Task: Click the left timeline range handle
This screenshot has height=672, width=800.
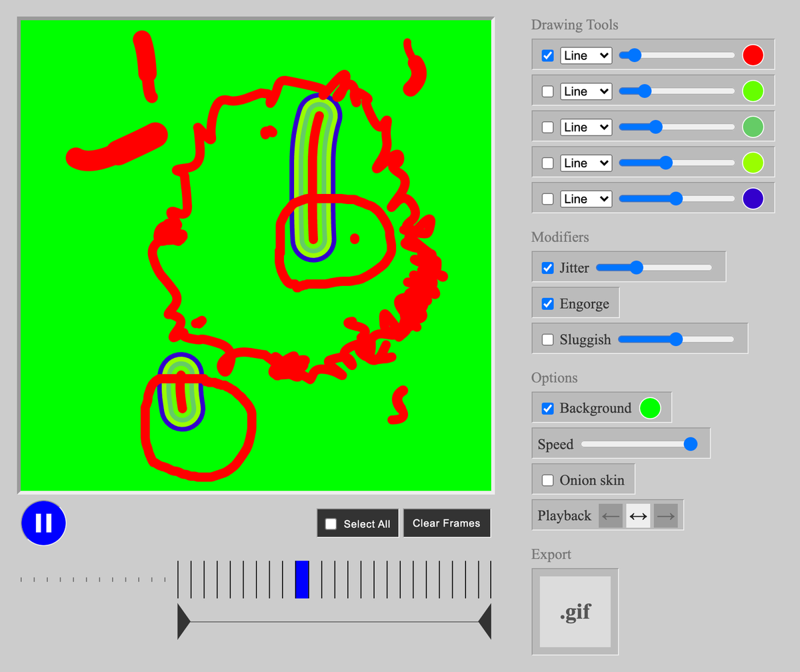Action: point(184,622)
